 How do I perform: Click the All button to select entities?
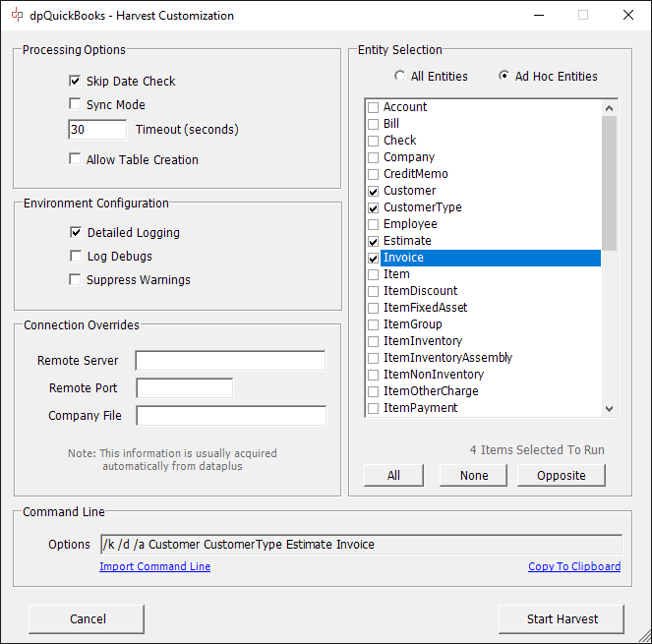[393, 475]
